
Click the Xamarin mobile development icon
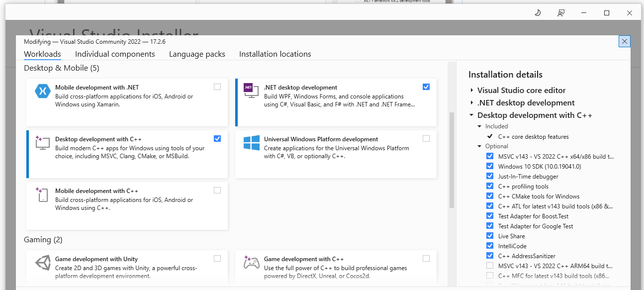(x=43, y=91)
